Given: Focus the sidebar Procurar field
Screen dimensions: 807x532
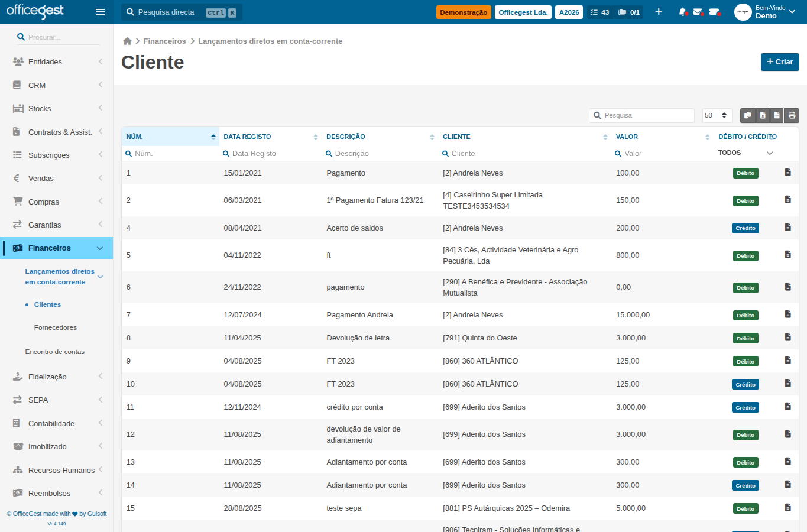Looking at the screenshot, I should [x=59, y=37].
